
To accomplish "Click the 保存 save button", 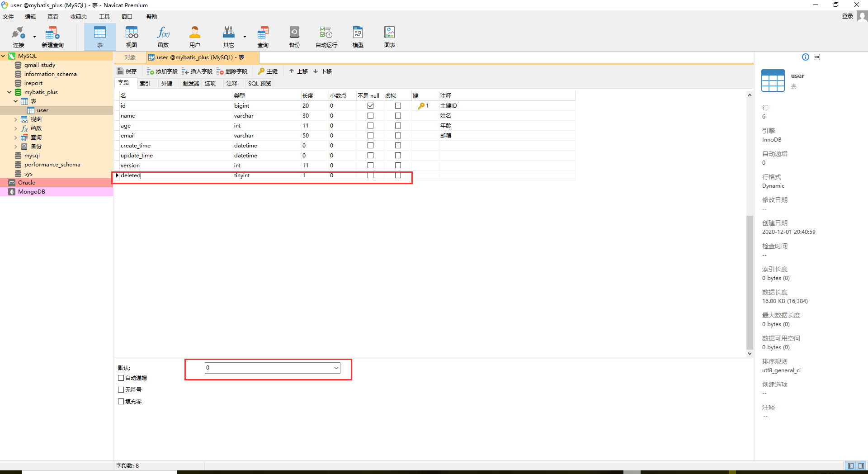I will (x=127, y=71).
